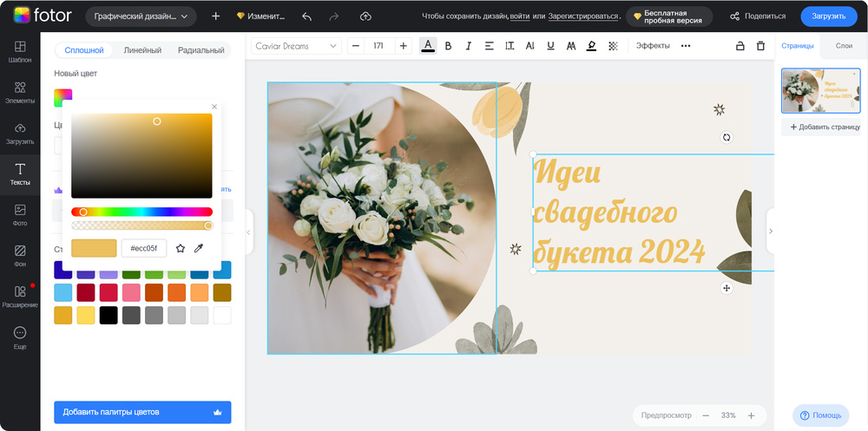This screenshot has width=868, height=431.
Task: Open the Тексты text panel
Action: point(20,175)
